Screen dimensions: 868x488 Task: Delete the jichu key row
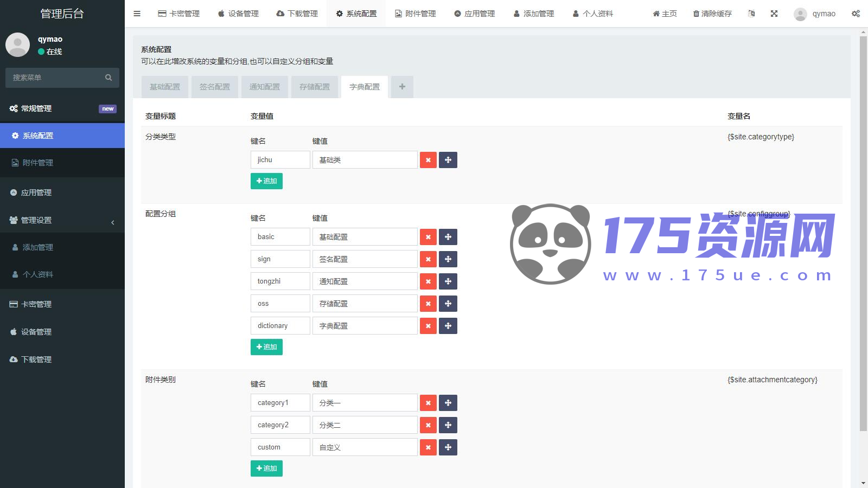point(428,160)
